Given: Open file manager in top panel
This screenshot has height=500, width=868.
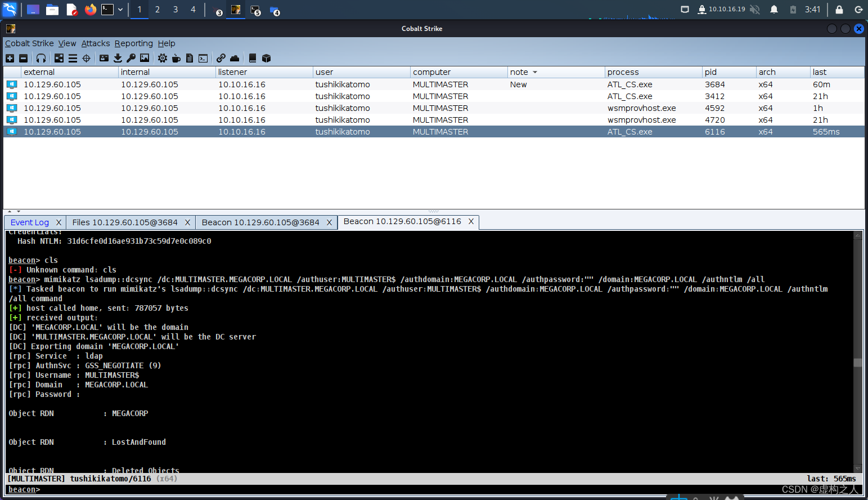Looking at the screenshot, I should (x=52, y=10).
